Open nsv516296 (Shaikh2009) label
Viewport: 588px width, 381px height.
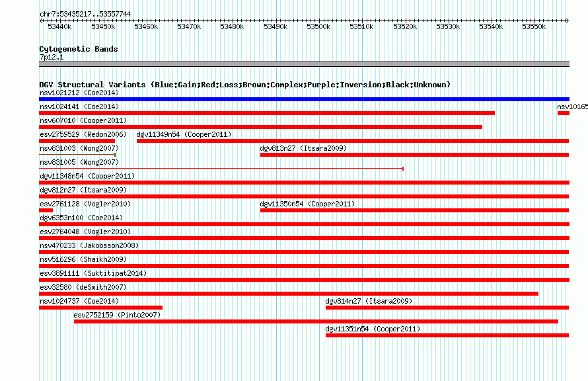[x=83, y=259]
